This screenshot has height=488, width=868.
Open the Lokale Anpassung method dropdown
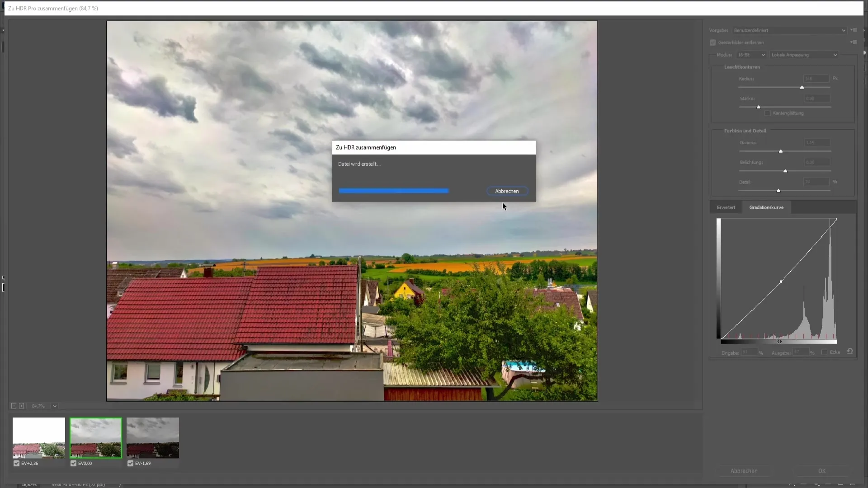[804, 55]
